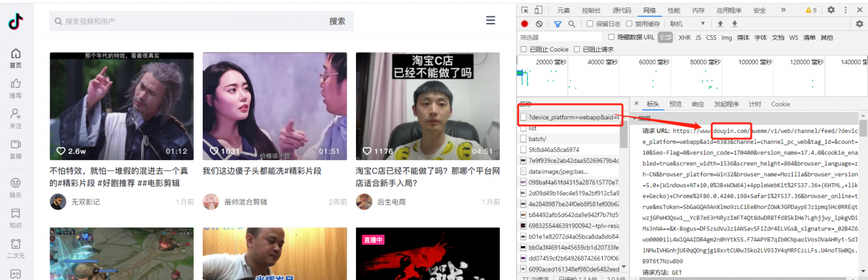Toggle the network filter funnel icon

pyautogui.click(x=557, y=24)
